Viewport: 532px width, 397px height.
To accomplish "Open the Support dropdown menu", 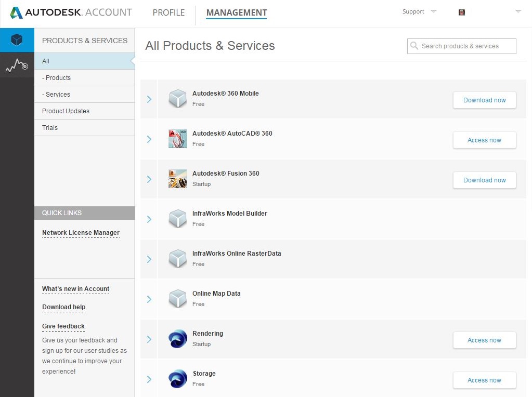I will click(419, 11).
